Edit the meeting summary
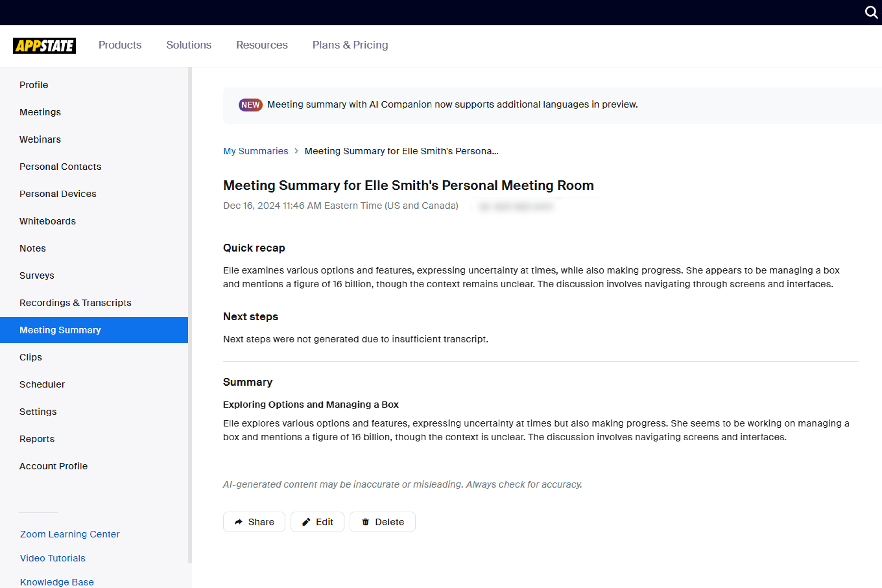The image size is (882, 588). point(317,522)
